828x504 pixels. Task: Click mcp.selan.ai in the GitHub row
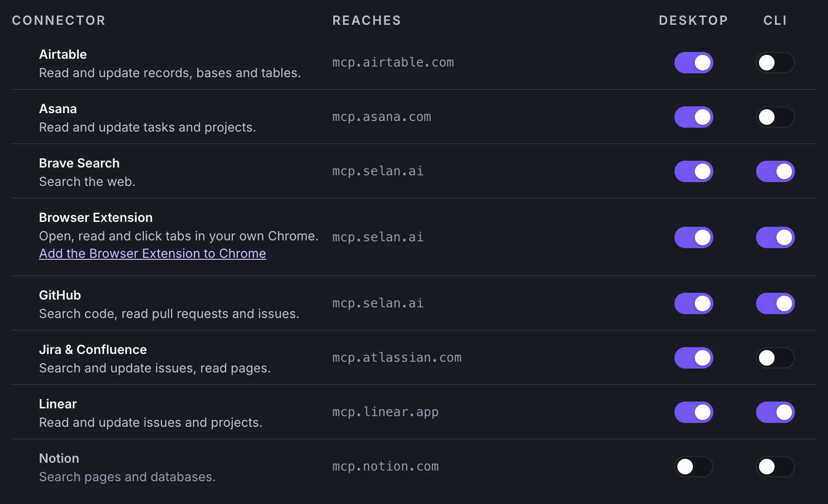click(x=378, y=303)
